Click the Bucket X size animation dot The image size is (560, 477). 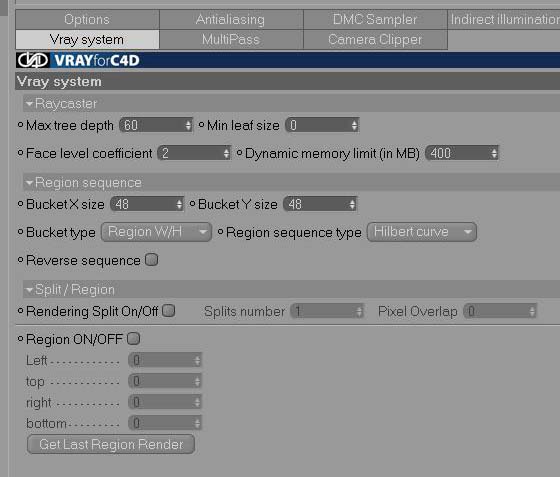click(20, 204)
